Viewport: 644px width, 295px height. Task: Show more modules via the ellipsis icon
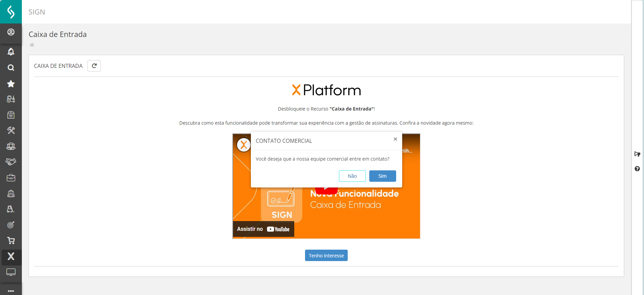[11, 291]
